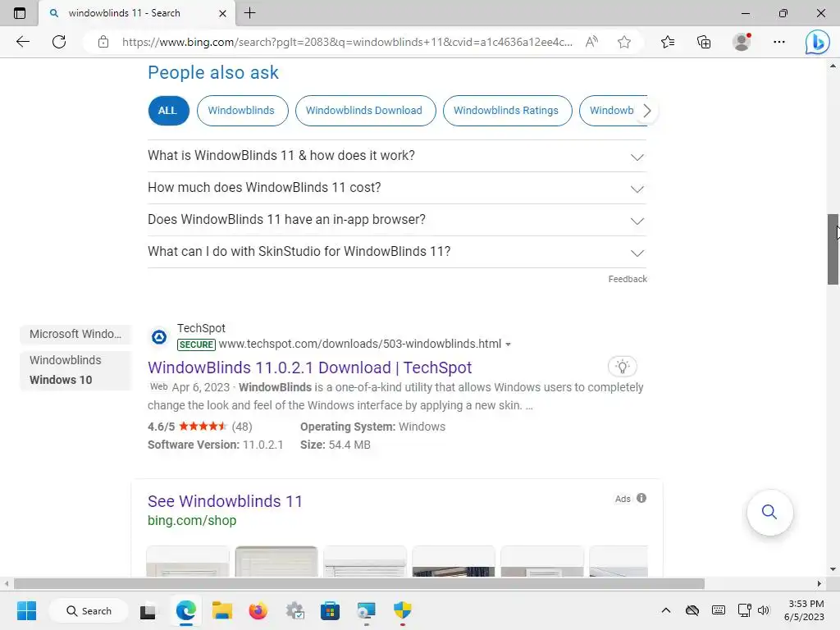Refresh the Bing search page
Screen dimensions: 840x630
tap(59, 42)
